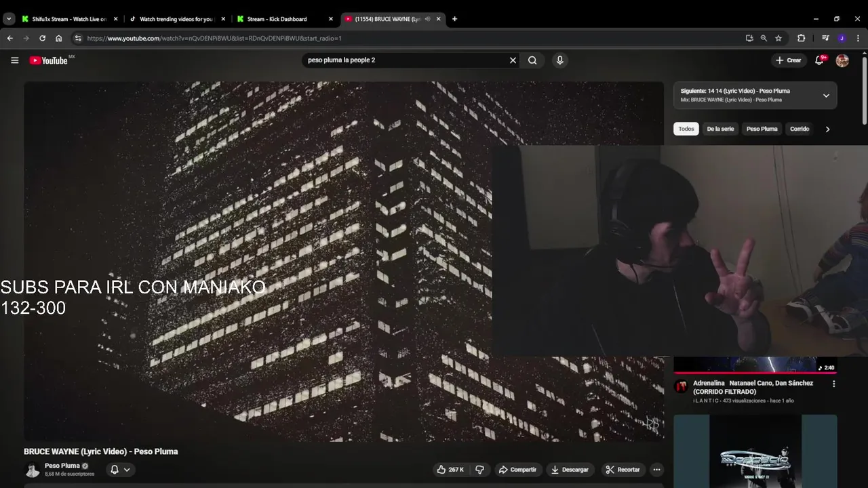Reload the current page
The image size is (868, 488).
pyautogui.click(x=42, y=39)
